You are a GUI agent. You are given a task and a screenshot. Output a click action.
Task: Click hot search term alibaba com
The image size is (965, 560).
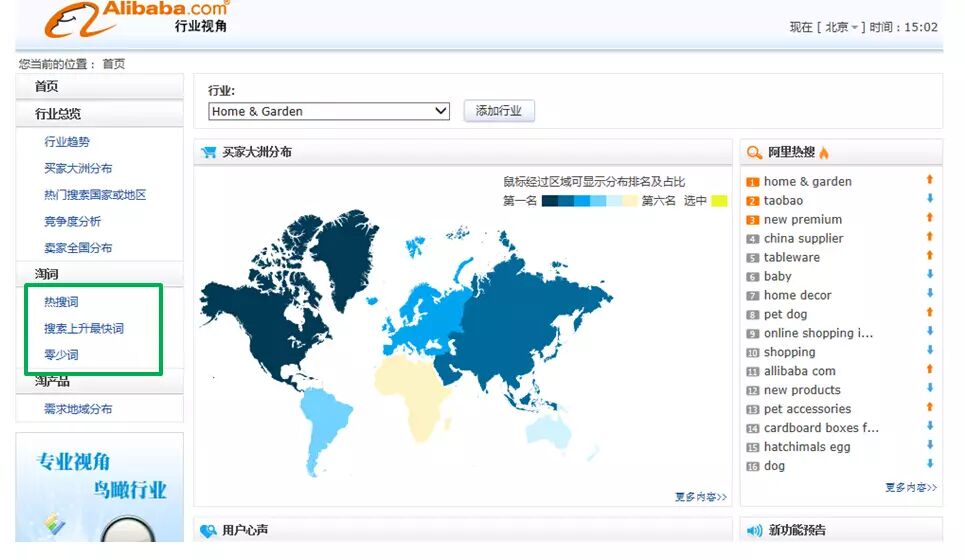coord(799,371)
